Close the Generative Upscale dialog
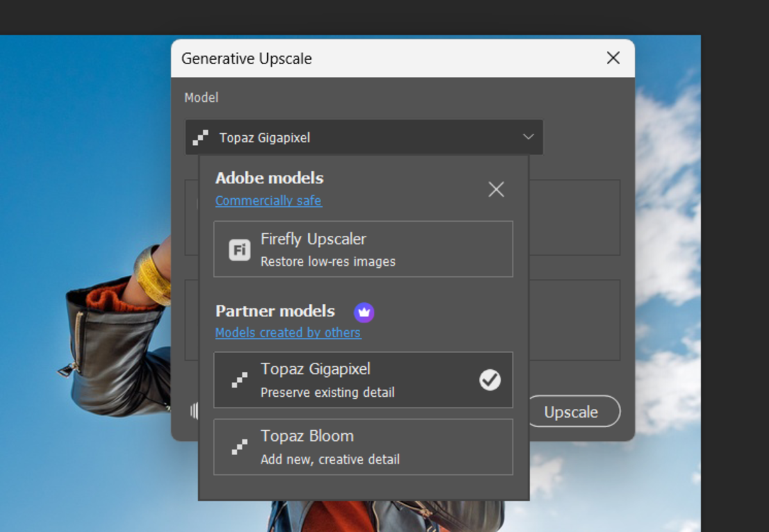This screenshot has height=532, width=769. click(613, 58)
